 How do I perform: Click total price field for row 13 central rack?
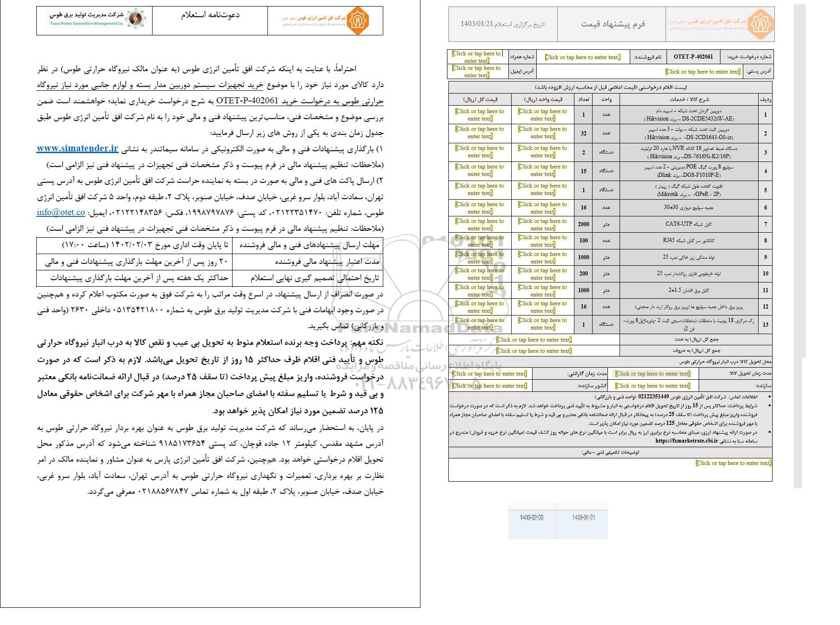(480, 324)
